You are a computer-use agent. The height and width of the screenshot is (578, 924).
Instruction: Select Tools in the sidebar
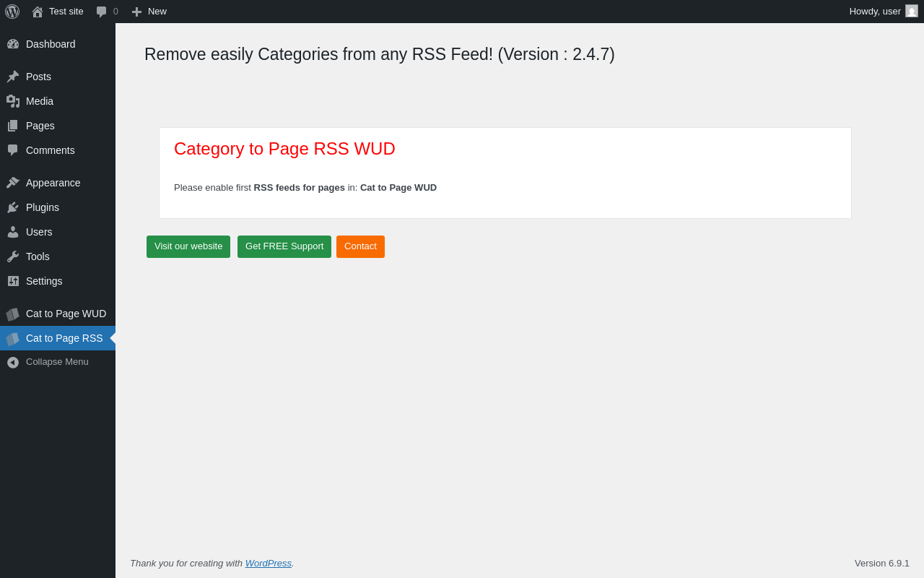[x=58, y=256]
